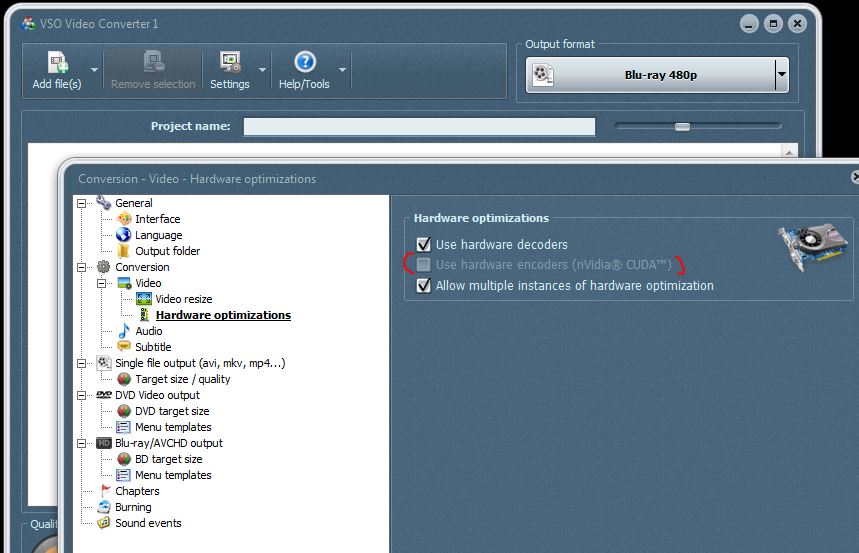859x553 pixels.
Task: Click the Add file(s) icon
Action: coord(58,62)
